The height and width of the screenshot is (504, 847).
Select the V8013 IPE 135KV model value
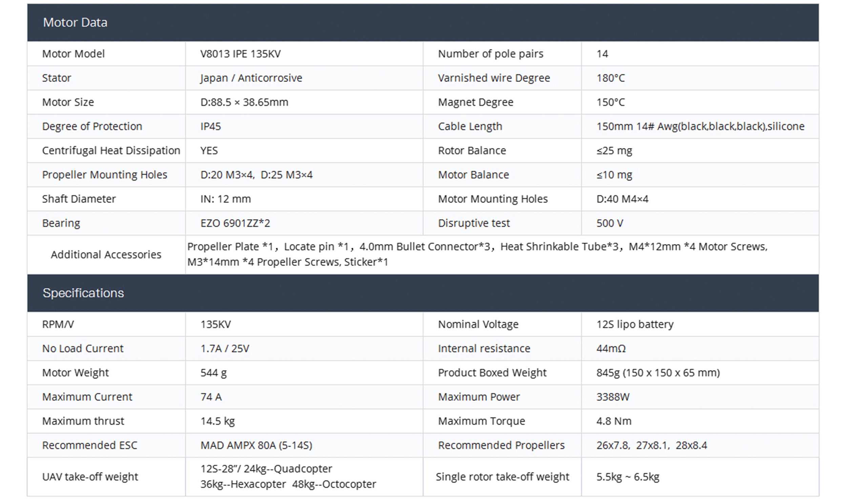[241, 54]
